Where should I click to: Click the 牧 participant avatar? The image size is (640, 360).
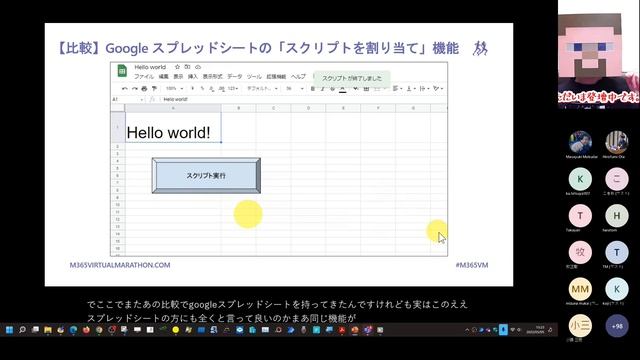(x=580, y=252)
